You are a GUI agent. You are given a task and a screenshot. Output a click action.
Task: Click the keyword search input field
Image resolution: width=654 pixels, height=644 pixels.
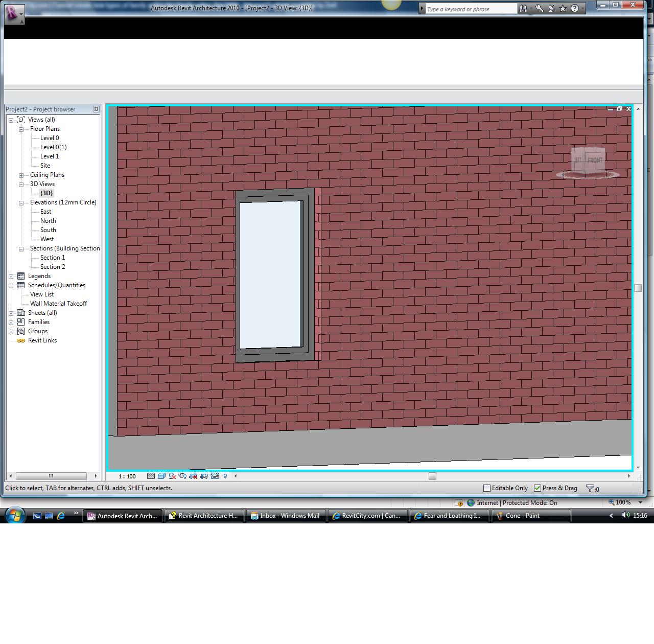471,9
